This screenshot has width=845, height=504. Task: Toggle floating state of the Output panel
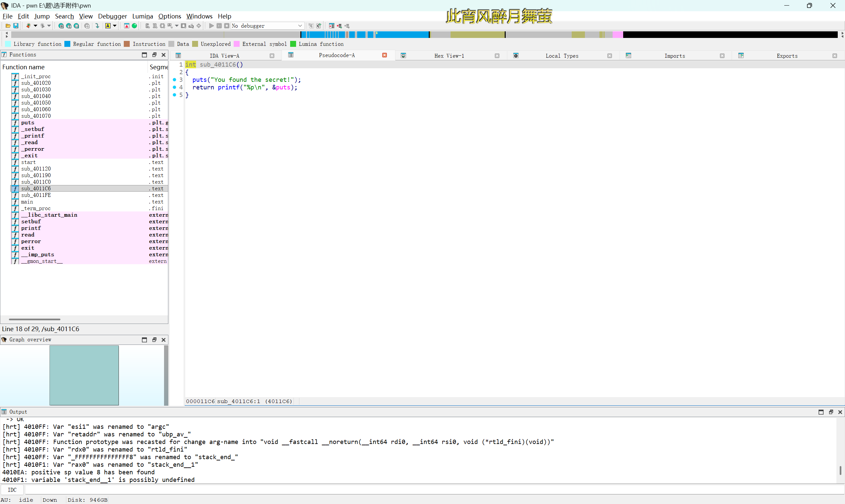(831, 412)
